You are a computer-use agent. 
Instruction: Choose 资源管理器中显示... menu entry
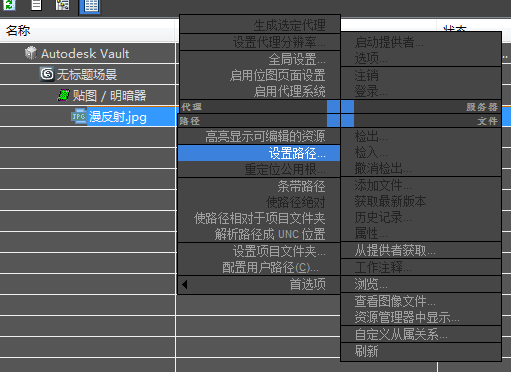coord(421,317)
